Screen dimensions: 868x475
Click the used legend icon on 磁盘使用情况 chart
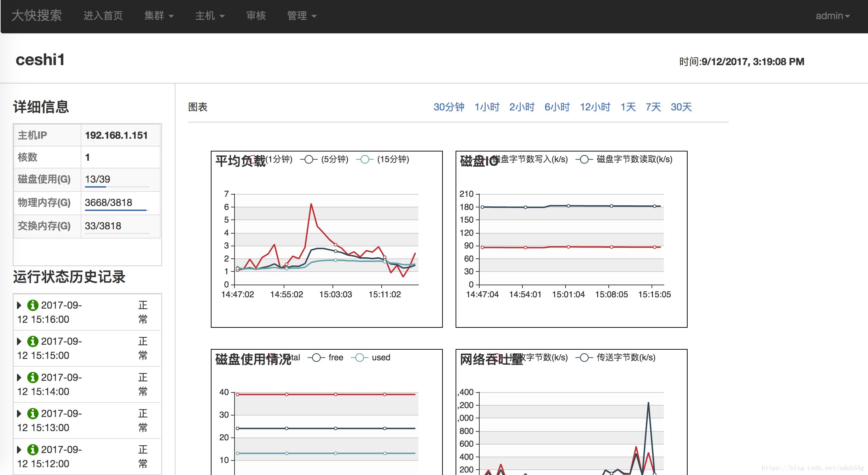[x=360, y=357]
